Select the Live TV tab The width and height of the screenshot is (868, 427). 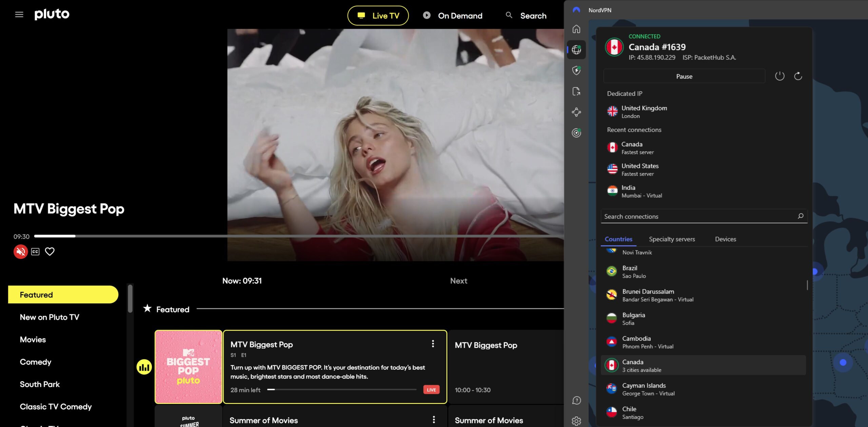point(378,16)
